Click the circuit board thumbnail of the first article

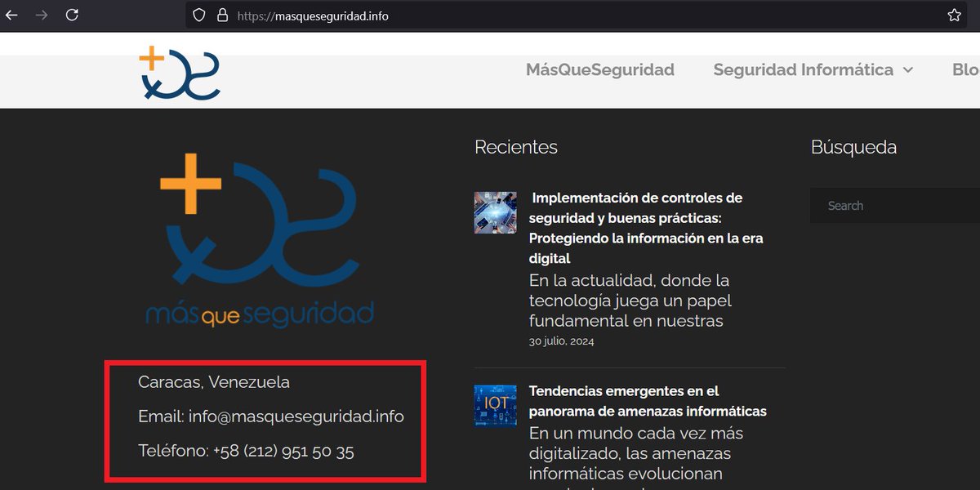coord(495,212)
